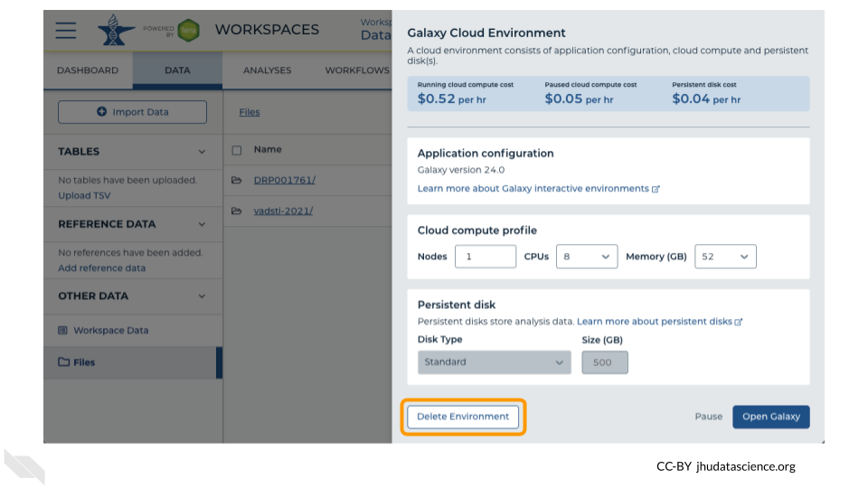Collapse the REFERENCE DATA section chevron
The image size is (868, 488).
(202, 224)
